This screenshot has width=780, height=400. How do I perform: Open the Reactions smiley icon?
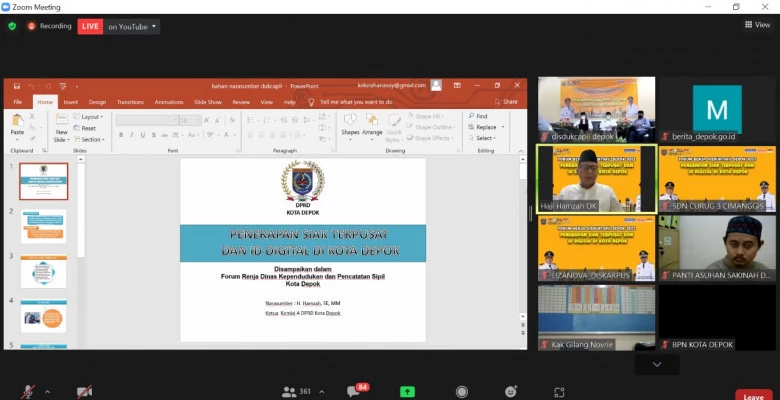click(510, 391)
